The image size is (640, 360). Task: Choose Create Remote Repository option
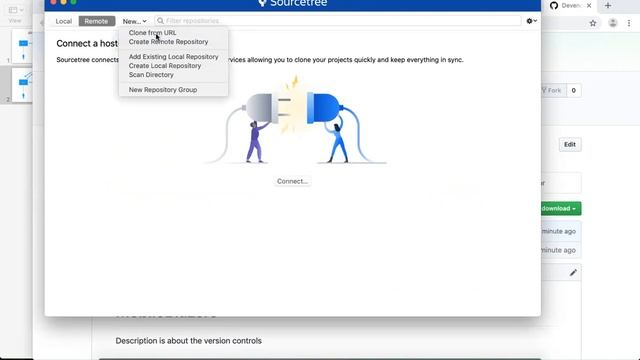click(x=168, y=42)
